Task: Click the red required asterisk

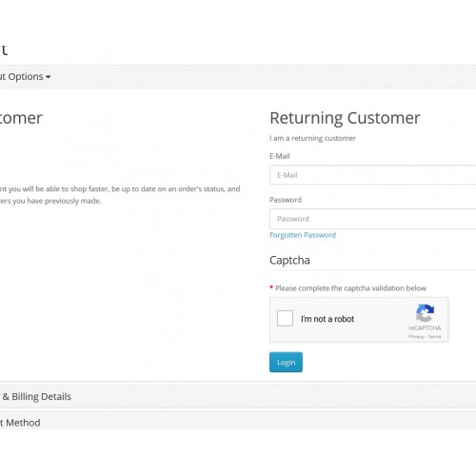Action: [x=271, y=288]
